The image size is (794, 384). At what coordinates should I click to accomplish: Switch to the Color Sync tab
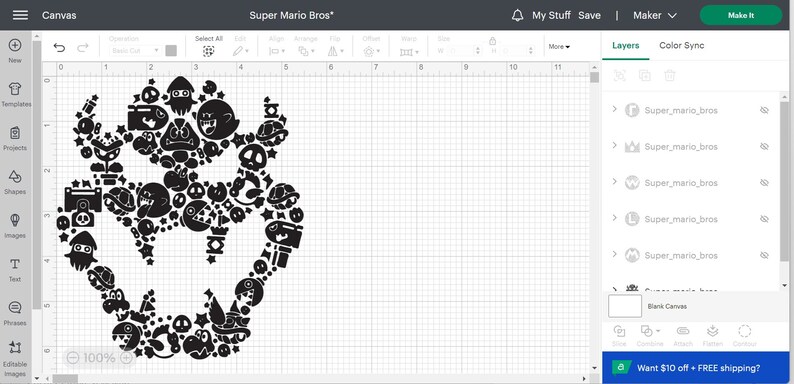coord(682,45)
